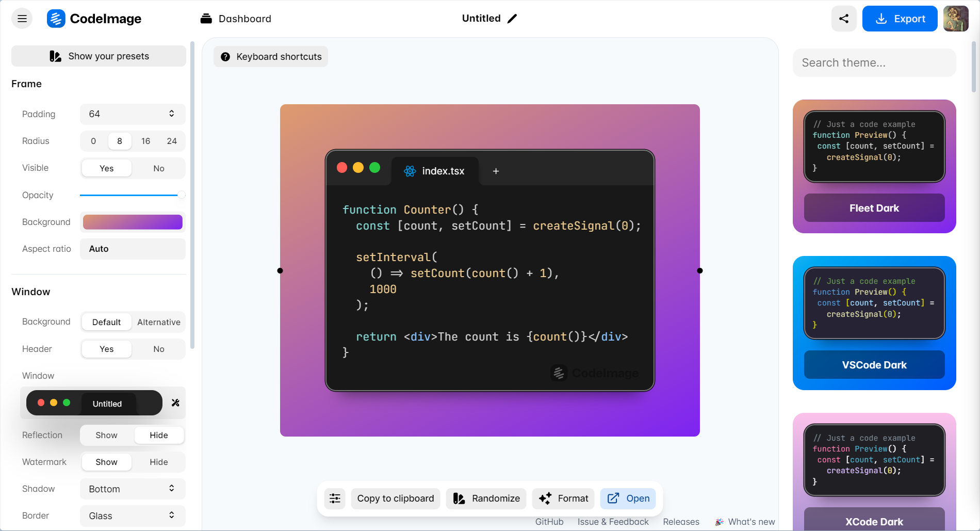Select Default window background
Image resolution: width=980 pixels, height=531 pixels.
[x=107, y=322]
